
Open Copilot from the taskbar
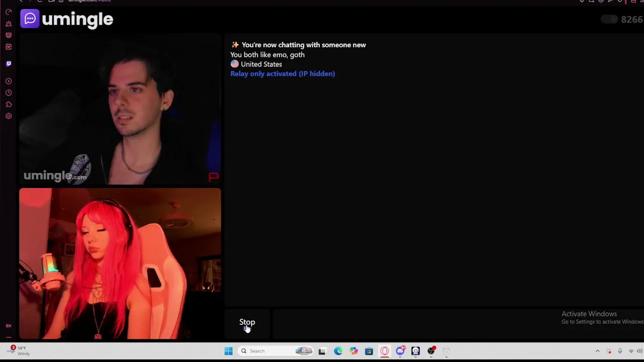coord(354,351)
